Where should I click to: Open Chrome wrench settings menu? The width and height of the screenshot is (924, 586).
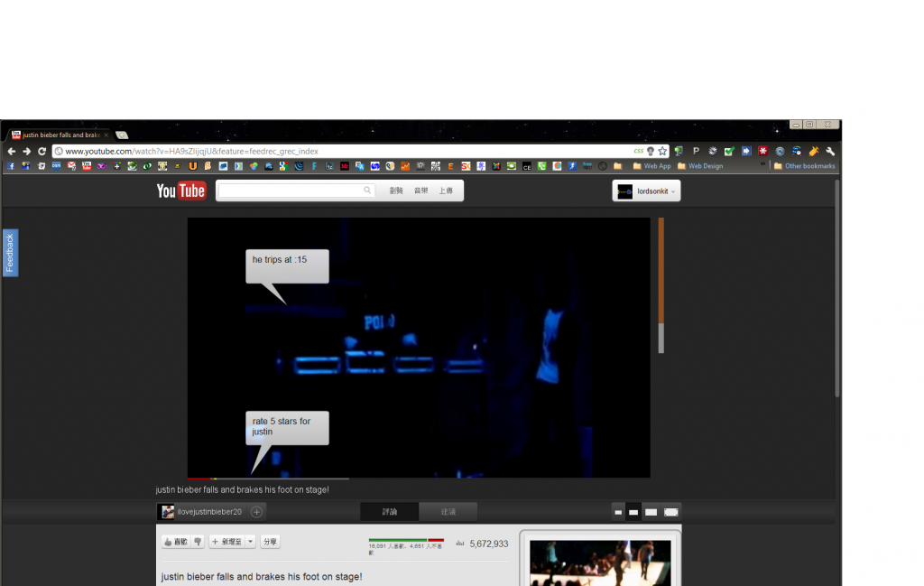830,152
